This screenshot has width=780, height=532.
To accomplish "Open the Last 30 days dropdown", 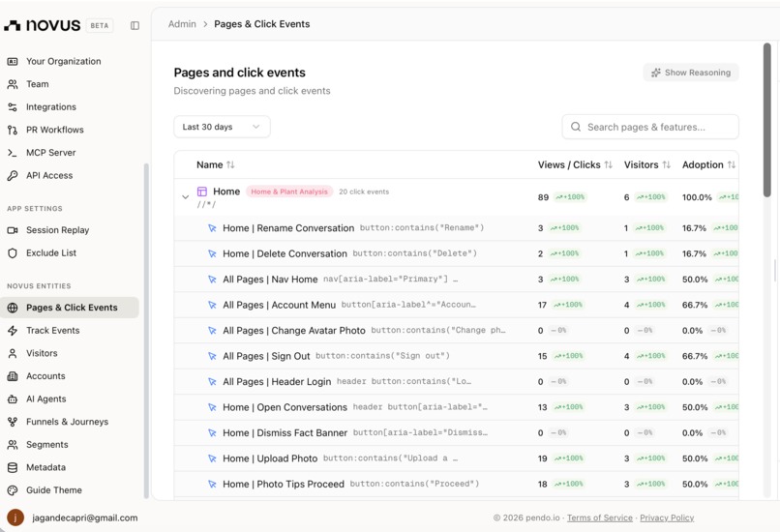I will 222,127.
